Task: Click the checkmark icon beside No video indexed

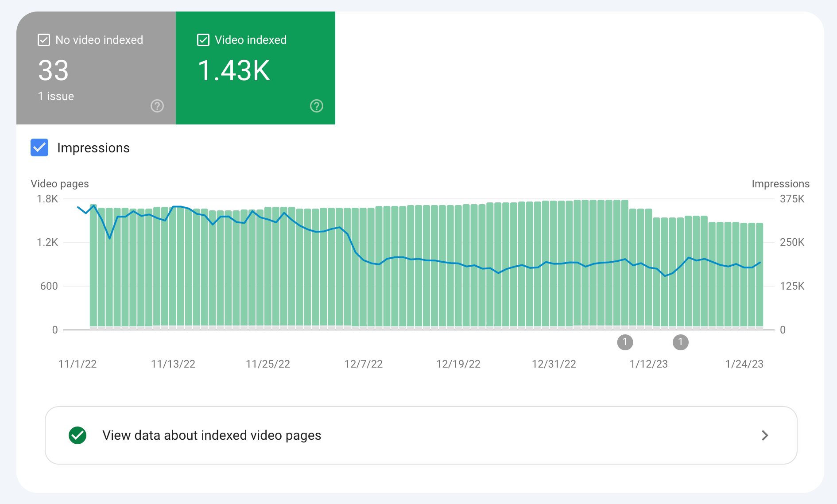Action: pyautogui.click(x=43, y=39)
